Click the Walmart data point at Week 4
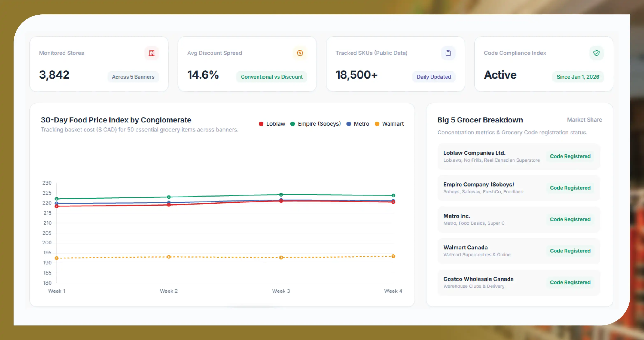The width and height of the screenshot is (644, 340). [393, 256]
